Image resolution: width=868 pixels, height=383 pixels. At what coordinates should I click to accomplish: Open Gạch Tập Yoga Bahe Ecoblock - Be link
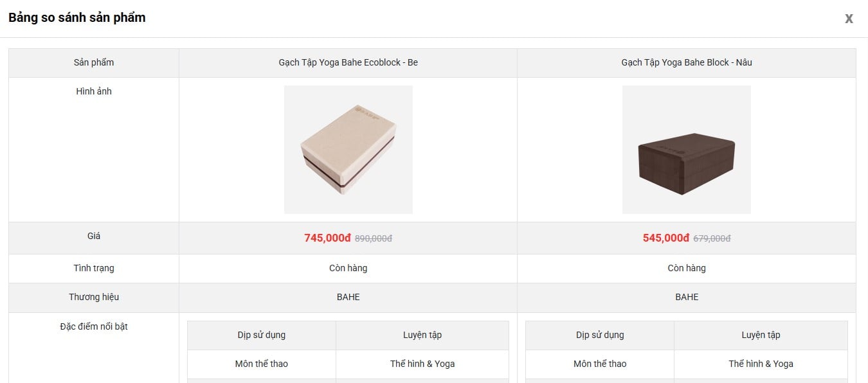pyautogui.click(x=348, y=62)
